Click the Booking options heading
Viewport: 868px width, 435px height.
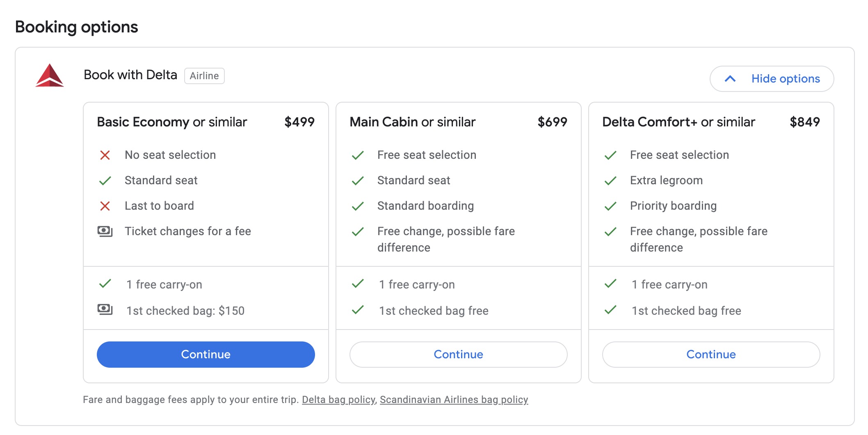click(x=76, y=27)
